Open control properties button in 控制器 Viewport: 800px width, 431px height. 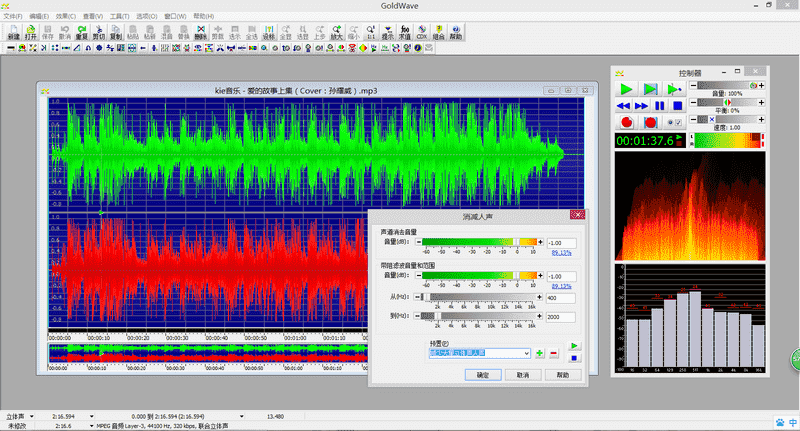coord(674,122)
